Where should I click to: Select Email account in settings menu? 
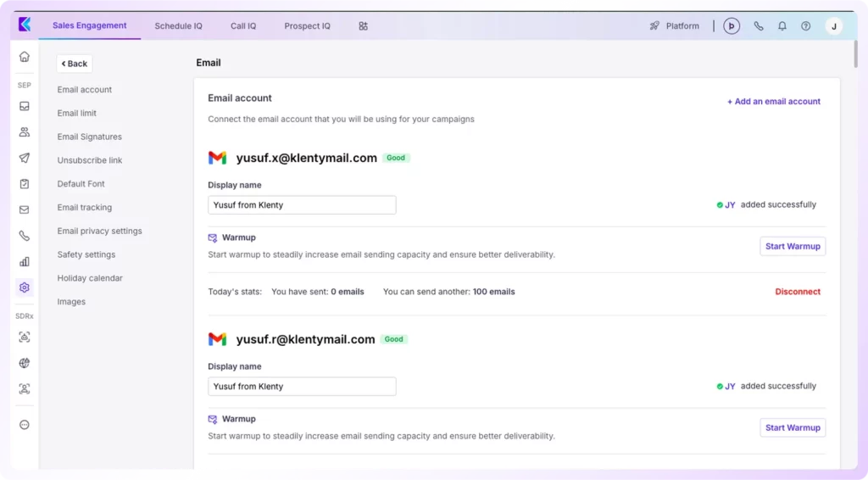[84, 89]
